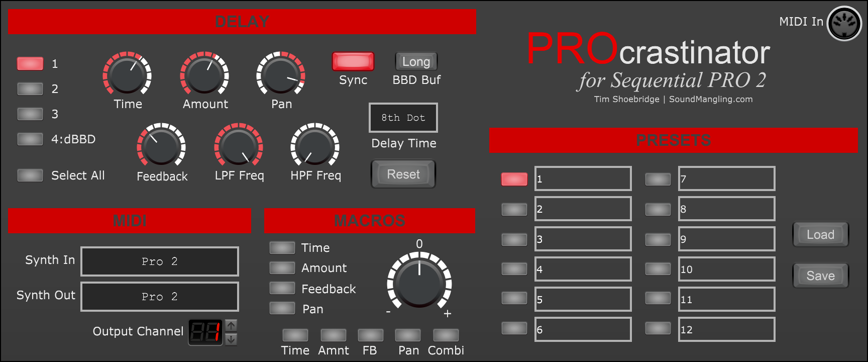Click preset 2 name field
This screenshot has height=362, width=868.
pos(583,209)
